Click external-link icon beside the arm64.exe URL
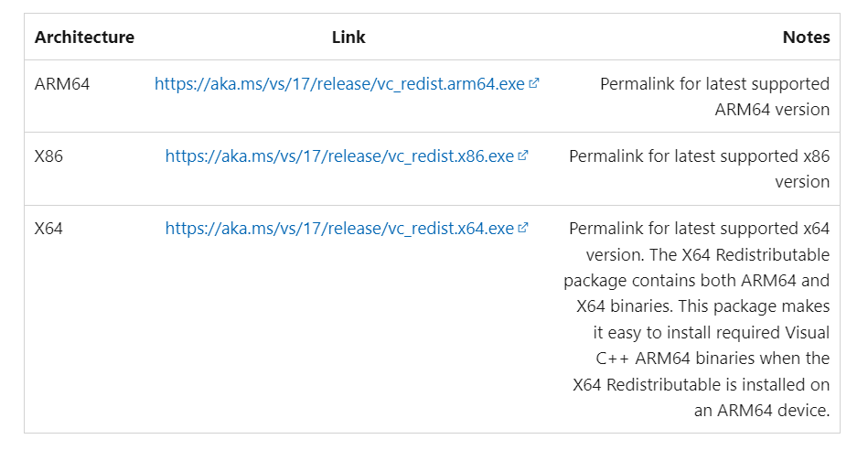The image size is (868, 450). click(533, 83)
